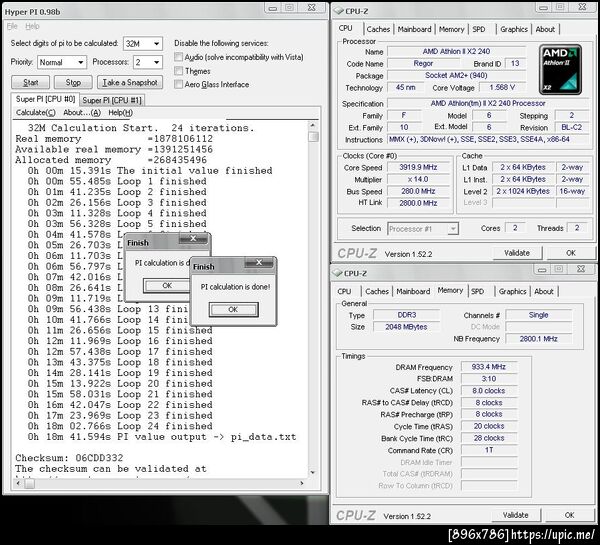Enable the Audio service disable checkbox
The image size is (600, 545).
coord(178,57)
